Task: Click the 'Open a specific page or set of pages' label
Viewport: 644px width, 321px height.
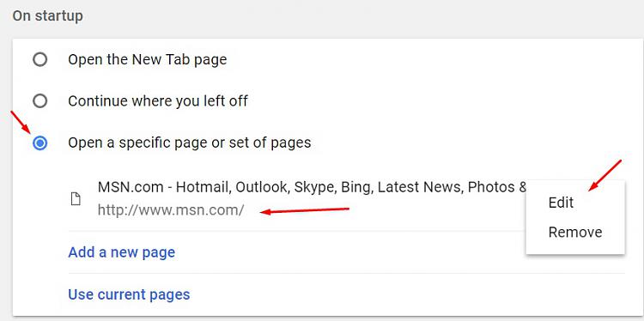Action: click(x=190, y=142)
